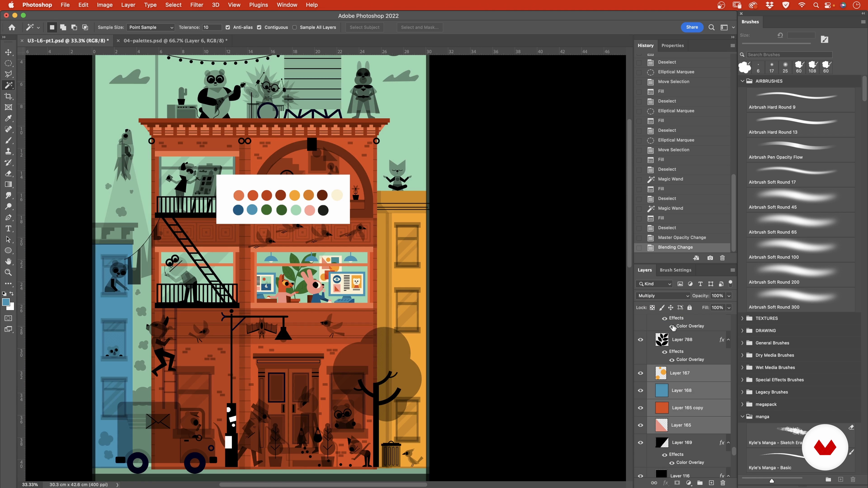Select the Move tool
The width and height of the screenshot is (868, 488).
coord(8,52)
